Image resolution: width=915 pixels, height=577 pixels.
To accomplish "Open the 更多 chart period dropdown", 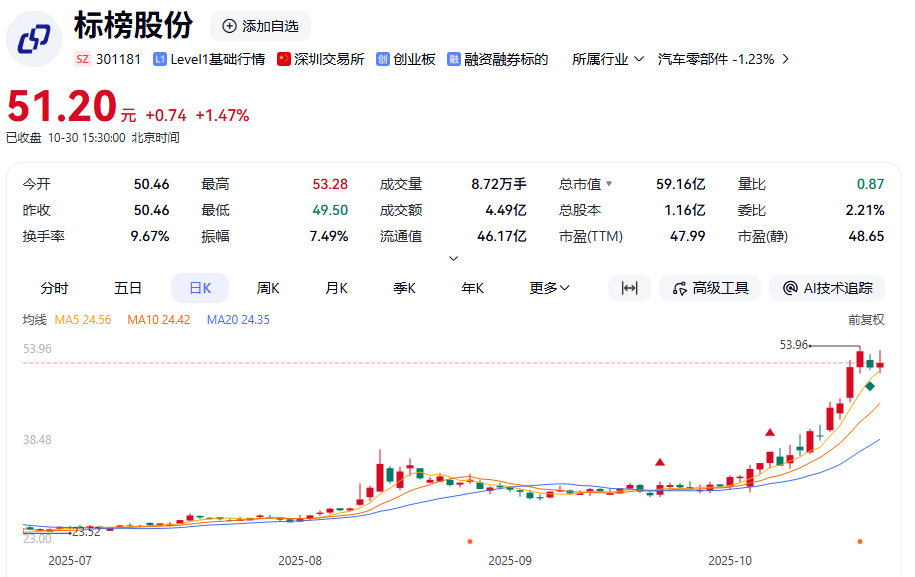I will [x=549, y=288].
